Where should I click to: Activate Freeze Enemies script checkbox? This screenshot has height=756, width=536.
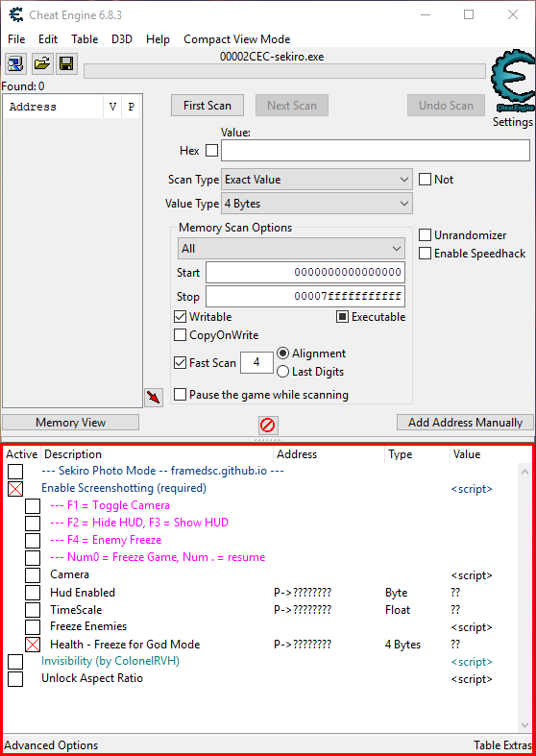click(33, 626)
